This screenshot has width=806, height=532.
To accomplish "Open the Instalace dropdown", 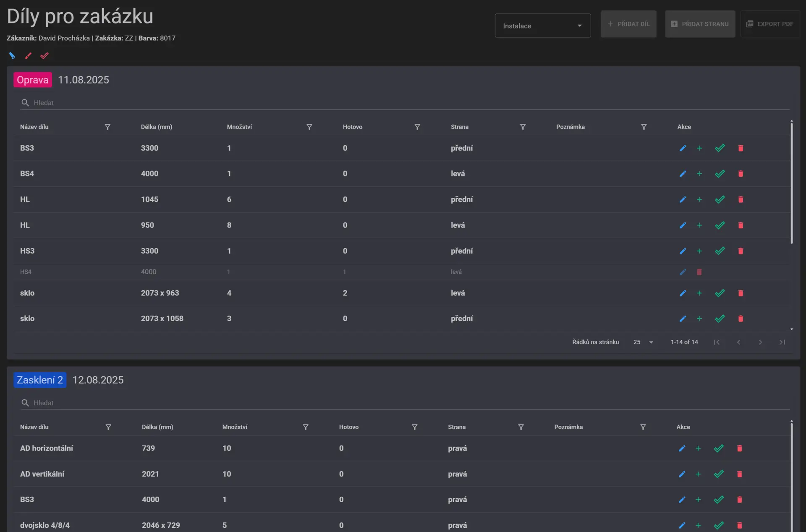I will (542, 26).
